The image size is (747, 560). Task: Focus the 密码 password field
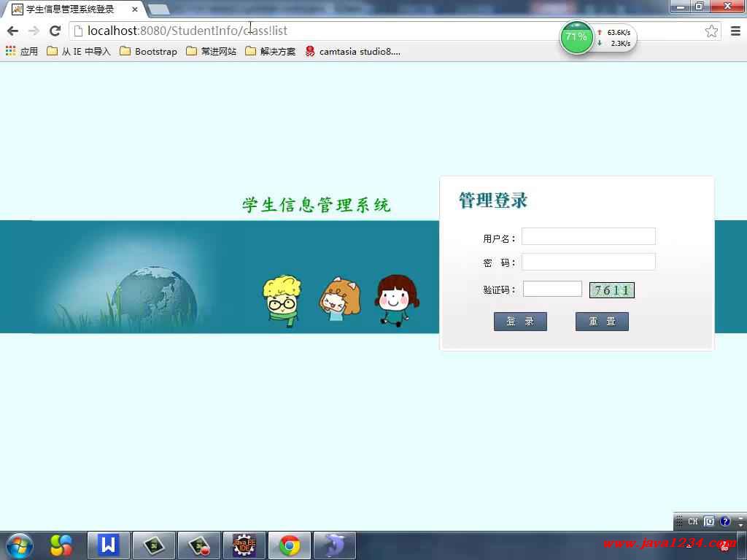(x=589, y=262)
